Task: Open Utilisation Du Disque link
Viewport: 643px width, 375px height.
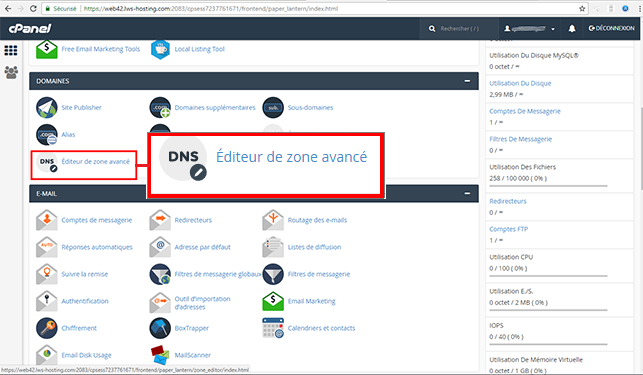Action: point(520,83)
